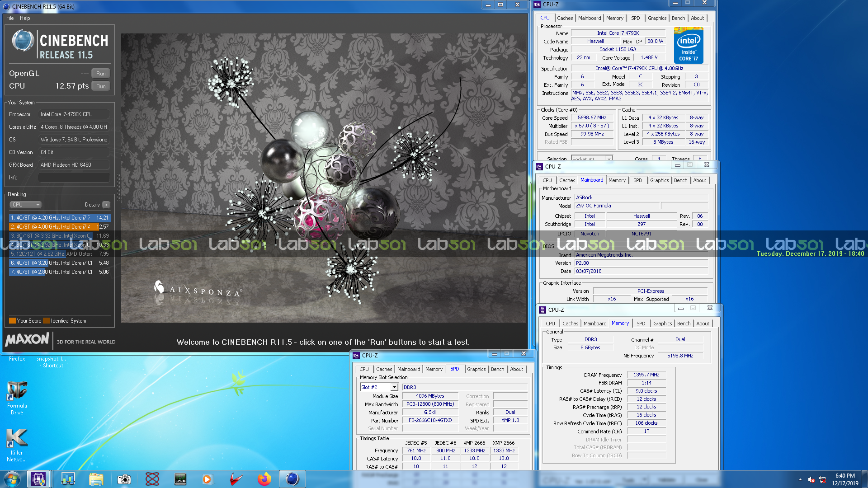Click the Intel Core i7 4790K name field
The image size is (868, 488).
point(618,33)
